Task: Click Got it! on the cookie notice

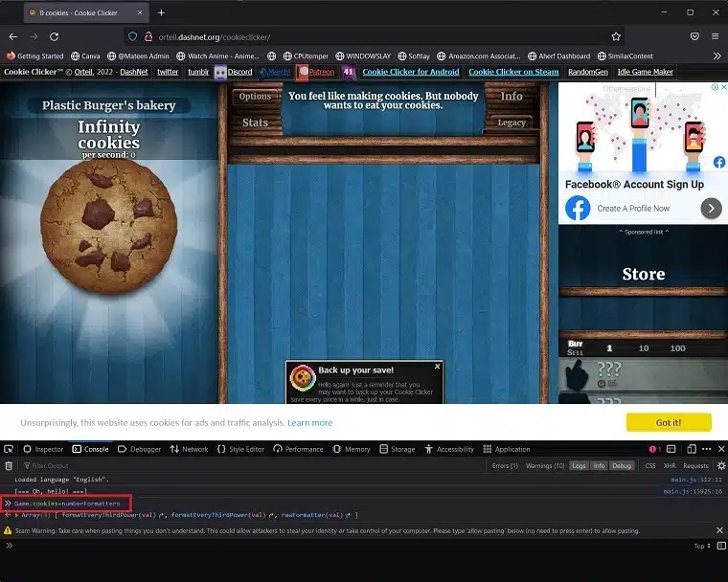Action: click(x=669, y=422)
